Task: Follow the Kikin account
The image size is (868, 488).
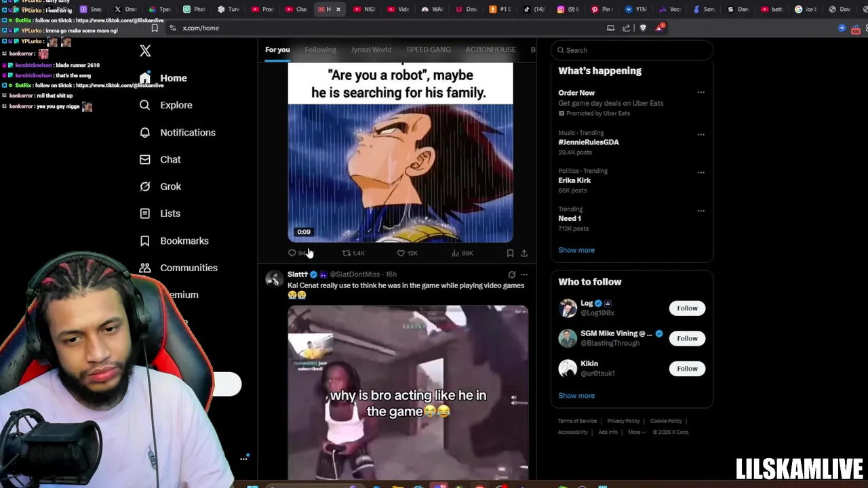Action: pyautogui.click(x=687, y=369)
